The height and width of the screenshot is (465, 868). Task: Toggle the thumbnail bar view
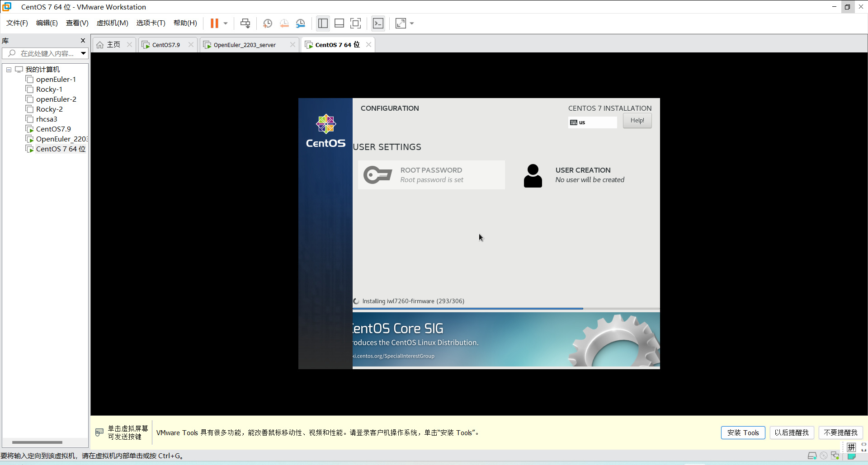point(339,23)
